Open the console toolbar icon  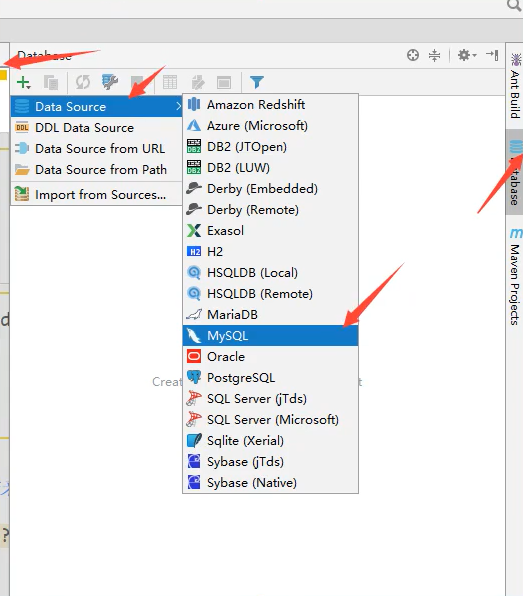224,82
